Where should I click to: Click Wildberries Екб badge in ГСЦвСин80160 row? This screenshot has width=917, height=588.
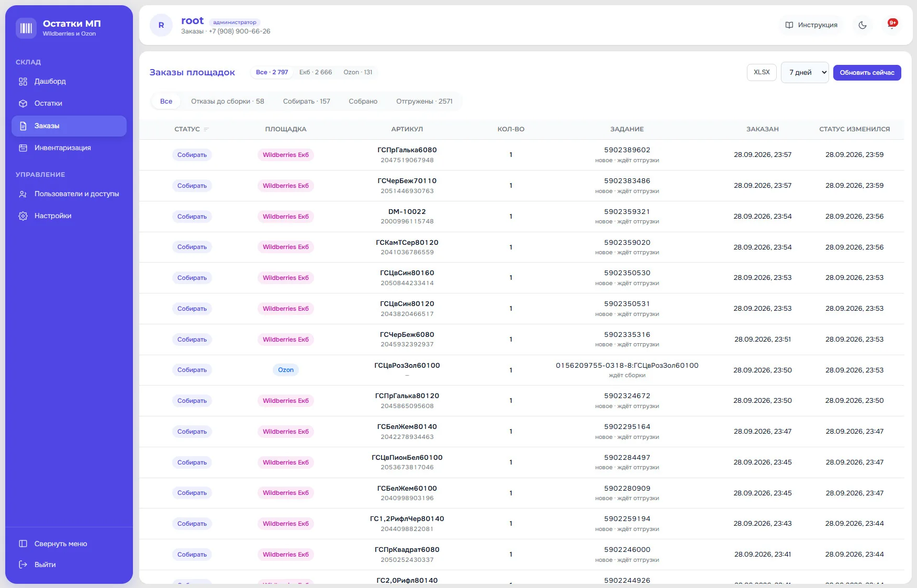click(286, 278)
